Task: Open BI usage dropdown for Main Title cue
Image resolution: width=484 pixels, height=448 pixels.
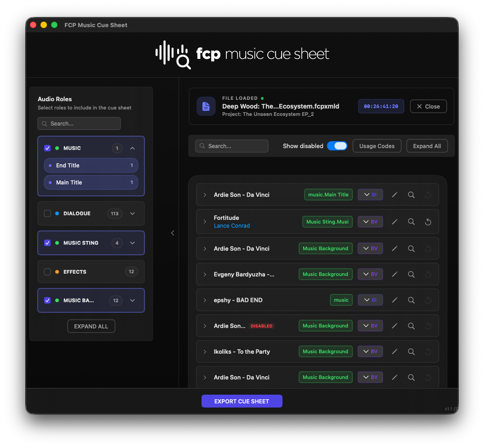Action: (370, 195)
